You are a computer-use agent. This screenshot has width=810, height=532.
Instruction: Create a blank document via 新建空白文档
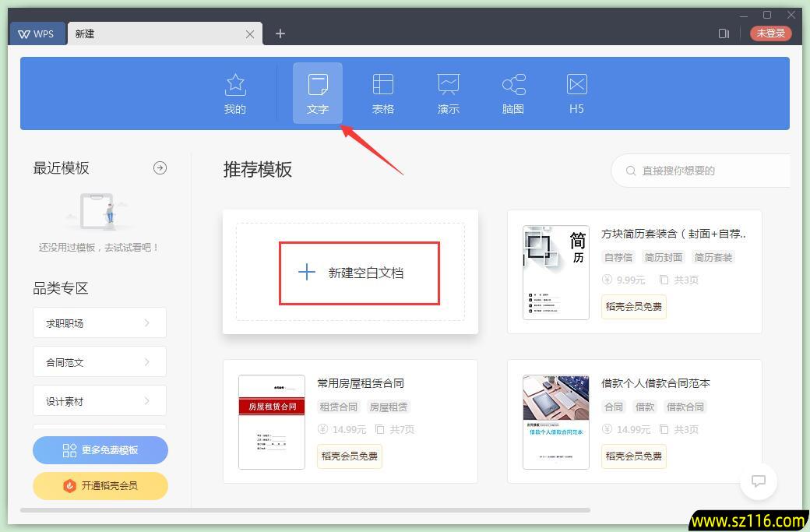point(359,273)
